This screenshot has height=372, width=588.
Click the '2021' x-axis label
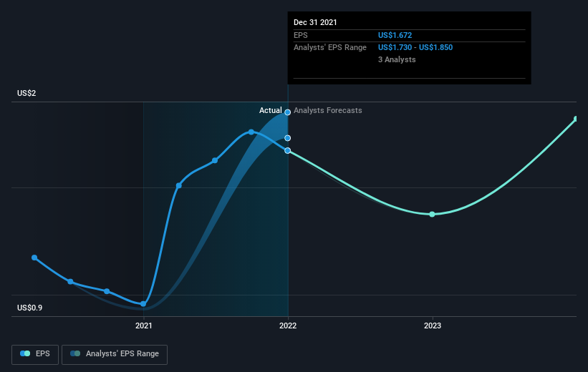pos(144,326)
